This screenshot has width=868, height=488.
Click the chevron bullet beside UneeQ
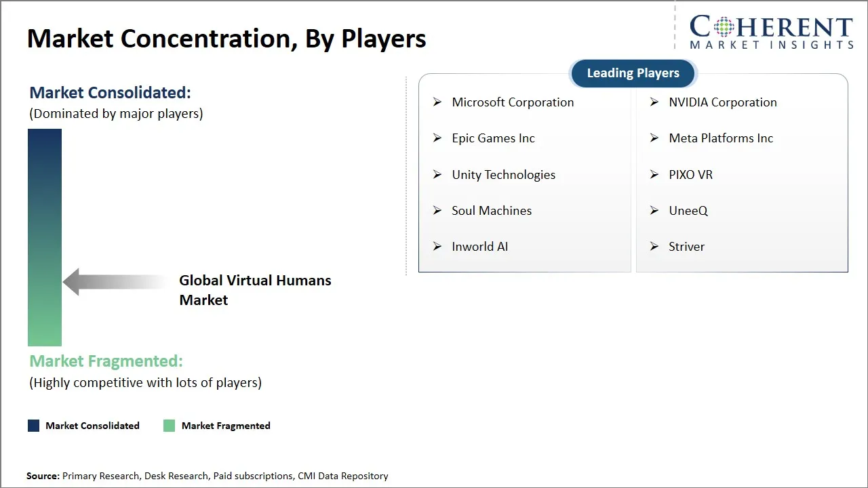(x=654, y=211)
